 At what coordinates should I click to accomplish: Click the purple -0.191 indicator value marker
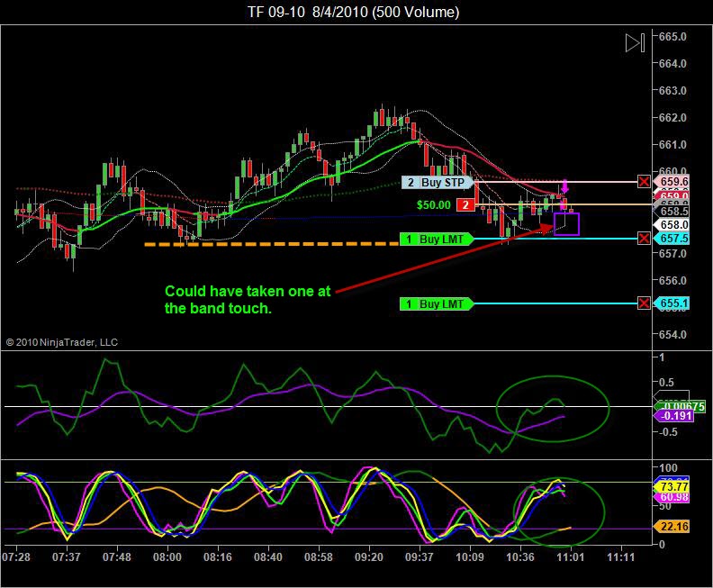[x=673, y=416]
